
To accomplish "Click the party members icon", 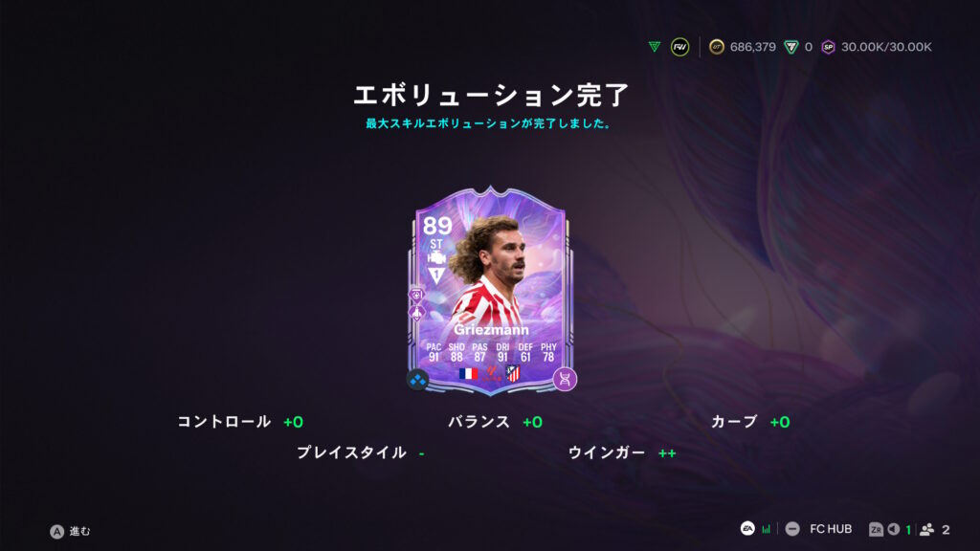I will (926, 529).
